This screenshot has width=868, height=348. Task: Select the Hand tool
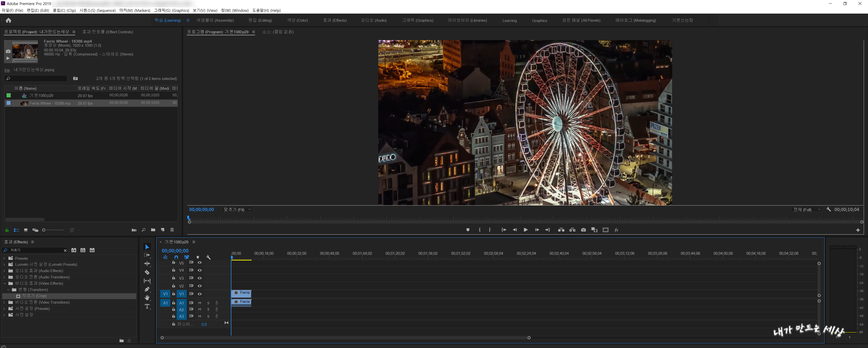tap(147, 298)
